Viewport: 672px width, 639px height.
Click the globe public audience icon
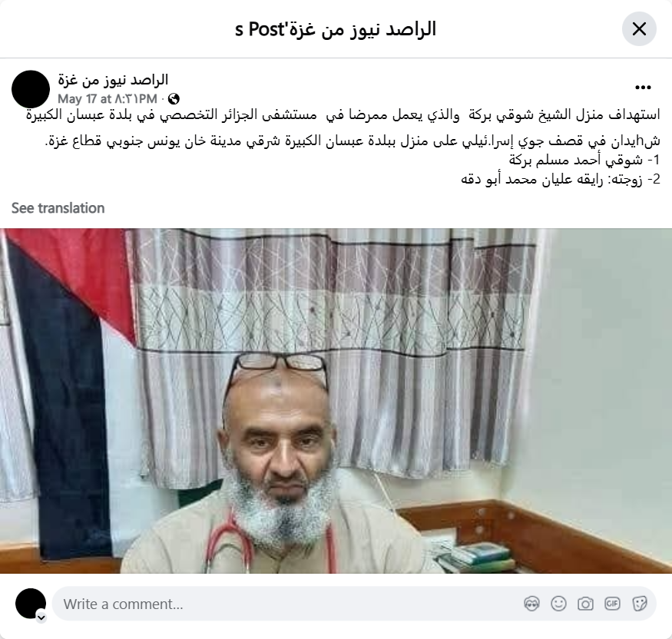coord(174,99)
